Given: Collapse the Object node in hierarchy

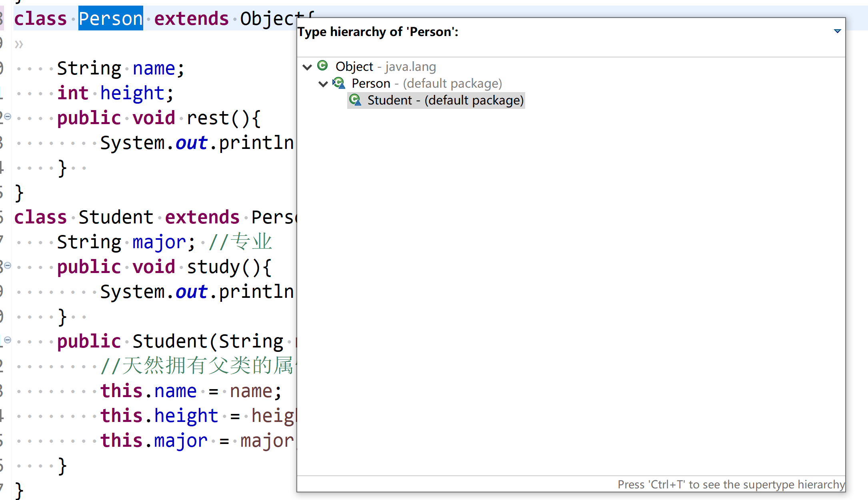Looking at the screenshot, I should click(307, 67).
